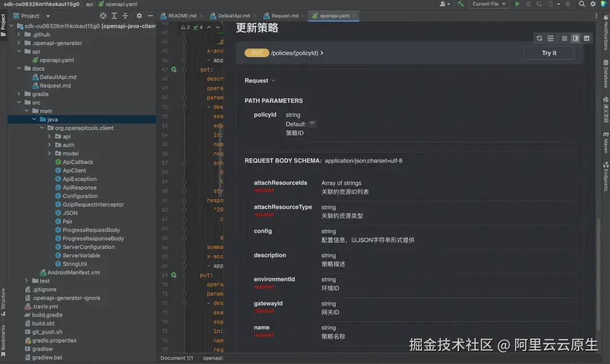610x364 pixels.
Task: Switch preview to list view layout
Action: pyautogui.click(x=564, y=38)
